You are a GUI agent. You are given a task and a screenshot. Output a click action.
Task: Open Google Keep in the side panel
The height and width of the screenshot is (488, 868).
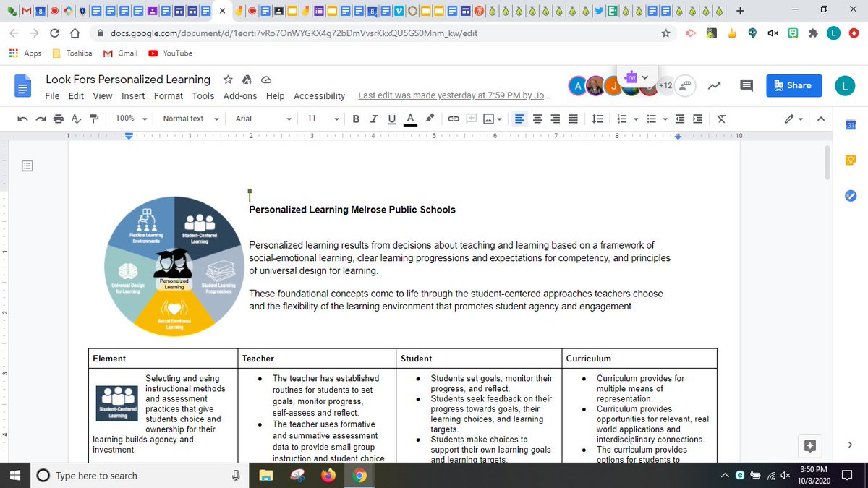pos(851,160)
